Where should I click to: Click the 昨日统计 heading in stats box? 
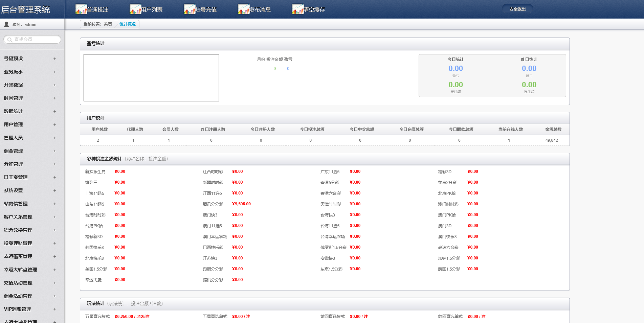(529, 60)
